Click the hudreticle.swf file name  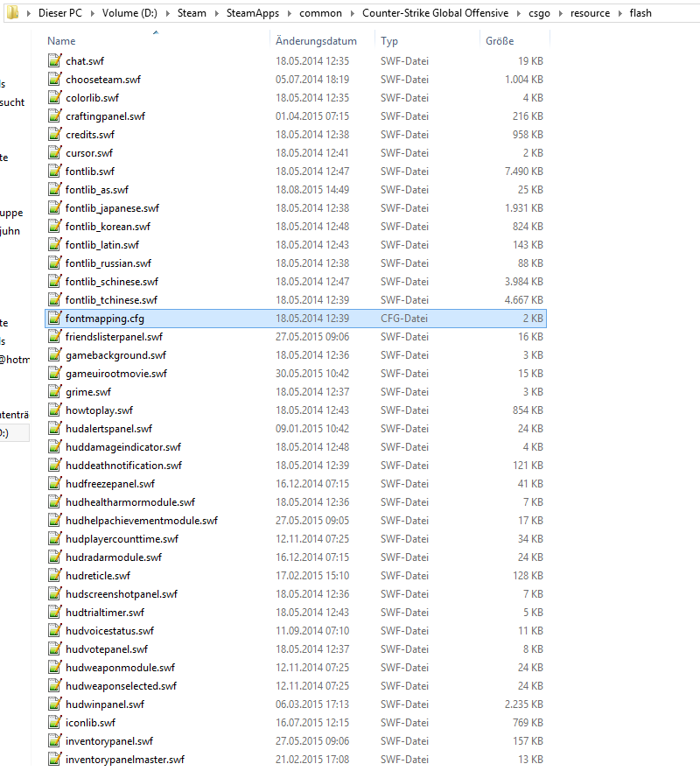point(98,575)
